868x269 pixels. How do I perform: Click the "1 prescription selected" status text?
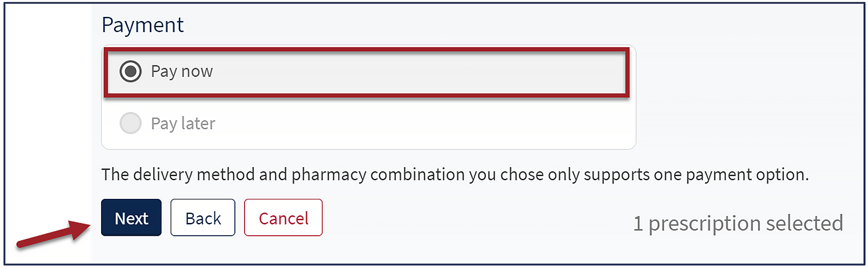(x=738, y=223)
